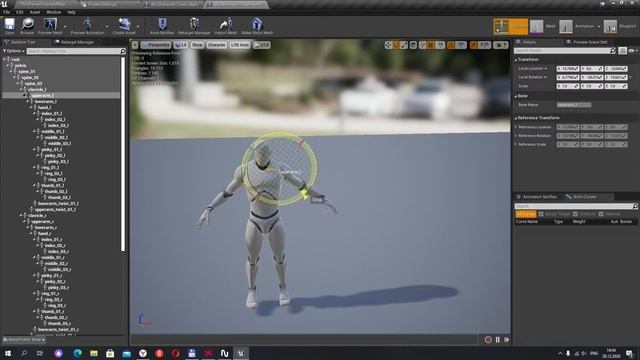Click the coordinate space viewport icon
Screen dimensions: 640x360
tap(413, 45)
